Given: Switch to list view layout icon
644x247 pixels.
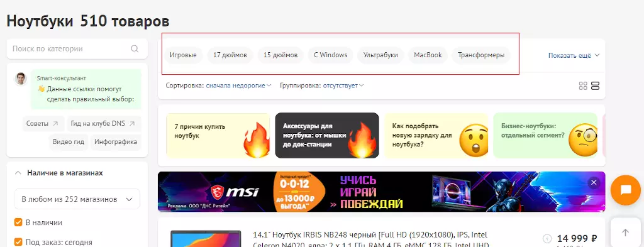Looking at the screenshot, I should click(595, 85).
